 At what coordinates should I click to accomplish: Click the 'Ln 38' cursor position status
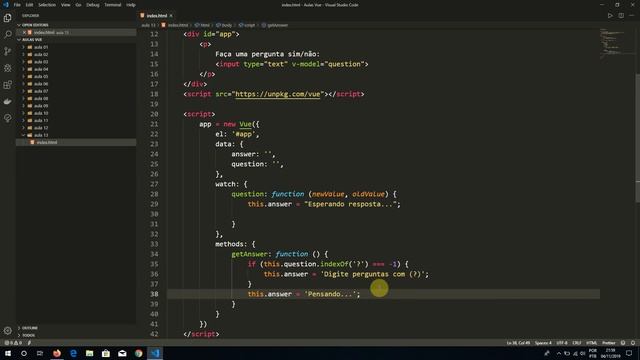pyautogui.click(x=518, y=343)
